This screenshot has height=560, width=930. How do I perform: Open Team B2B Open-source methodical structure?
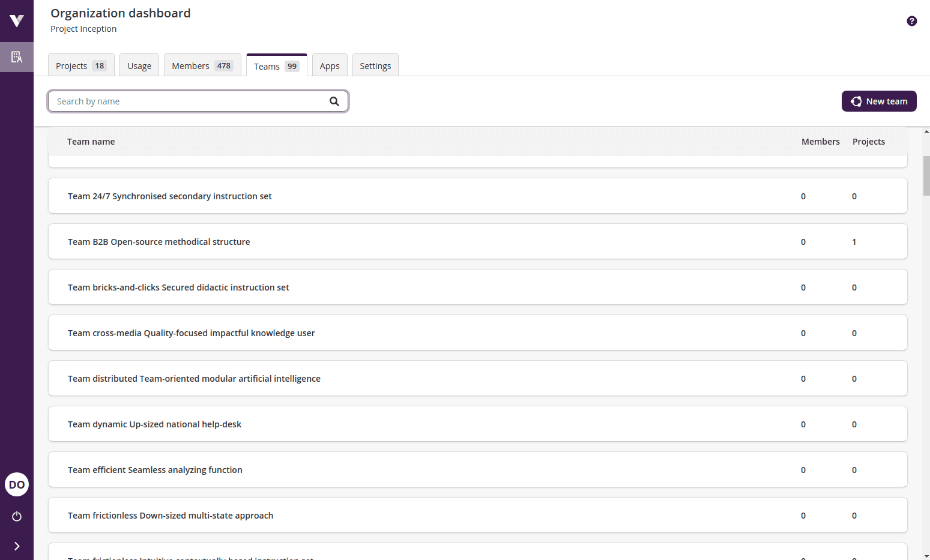coord(159,242)
